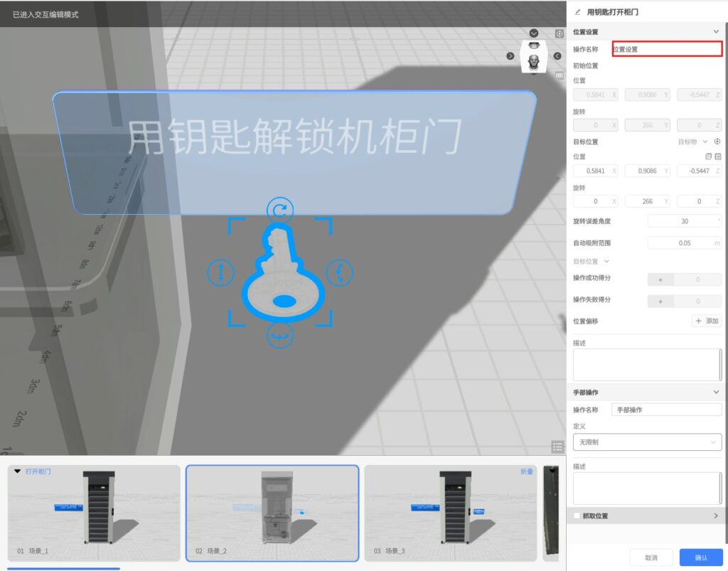Screen dimensions: 728x571
Task: Toggle the sign button for 操作失败得分
Action: pos(660,301)
